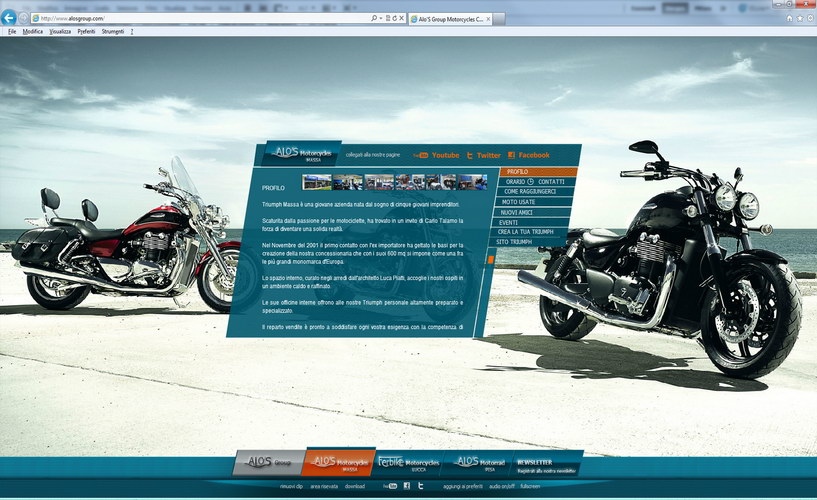Open the browser Tools gear icon
817x500 pixels.
coord(810,18)
